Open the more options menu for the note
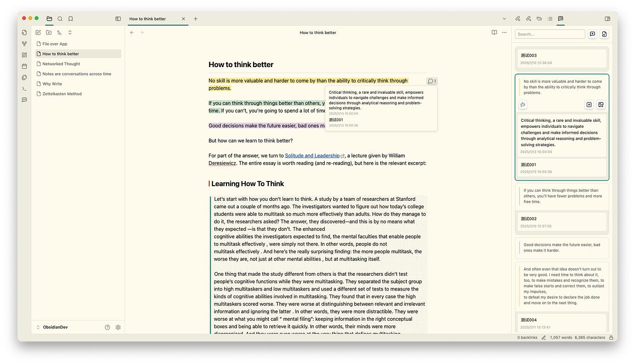Image resolution: width=635 pixels, height=364 pixels. [x=504, y=33]
